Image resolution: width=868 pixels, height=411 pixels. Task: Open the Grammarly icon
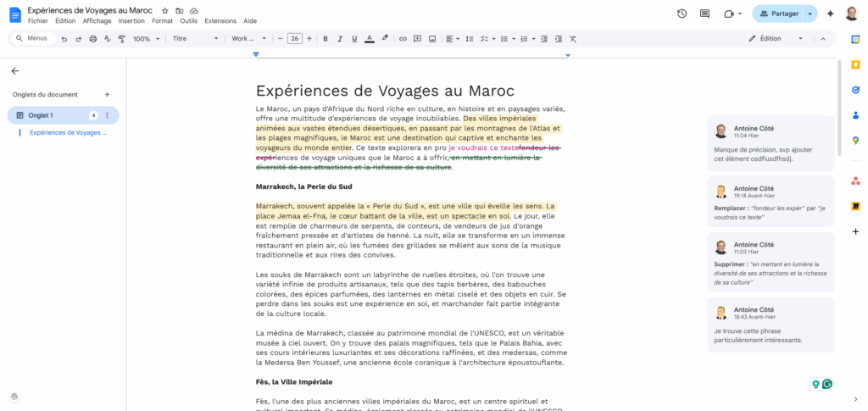(827, 384)
